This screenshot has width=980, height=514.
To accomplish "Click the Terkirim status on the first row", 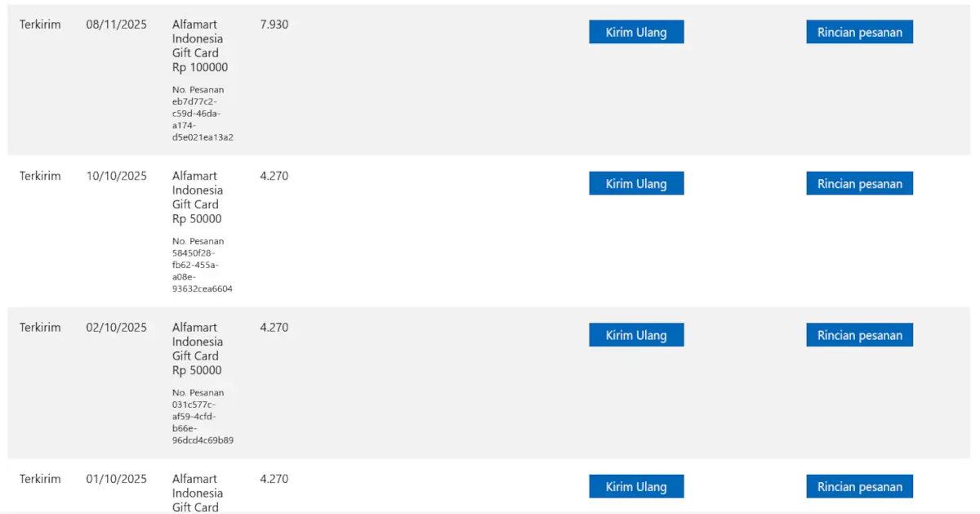I will (40, 25).
